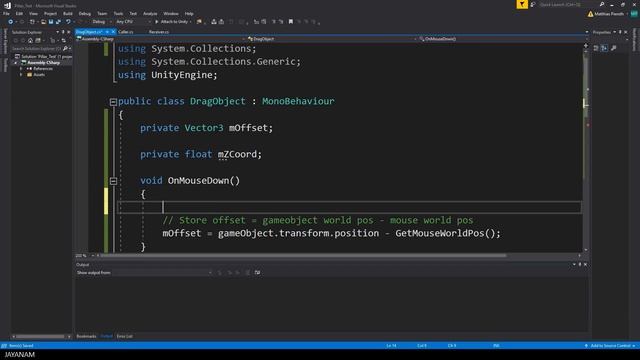
Task: Click the Save All toolbar icon
Action: point(58,22)
